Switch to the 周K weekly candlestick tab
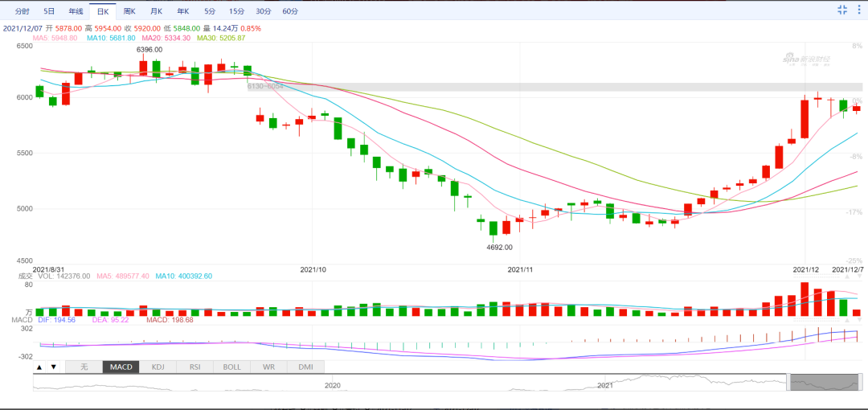This screenshot has height=410, width=868. coord(129,11)
